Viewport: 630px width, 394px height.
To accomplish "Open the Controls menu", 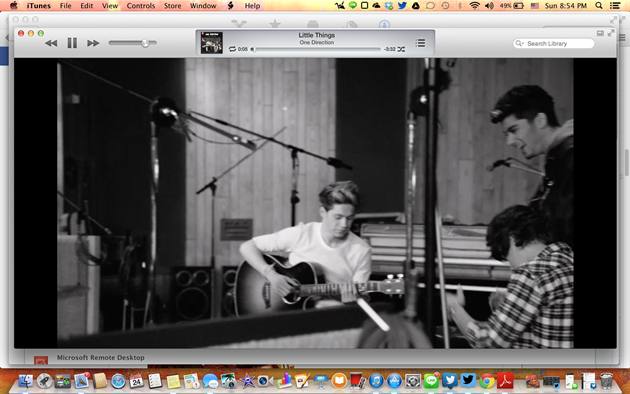I will click(141, 6).
